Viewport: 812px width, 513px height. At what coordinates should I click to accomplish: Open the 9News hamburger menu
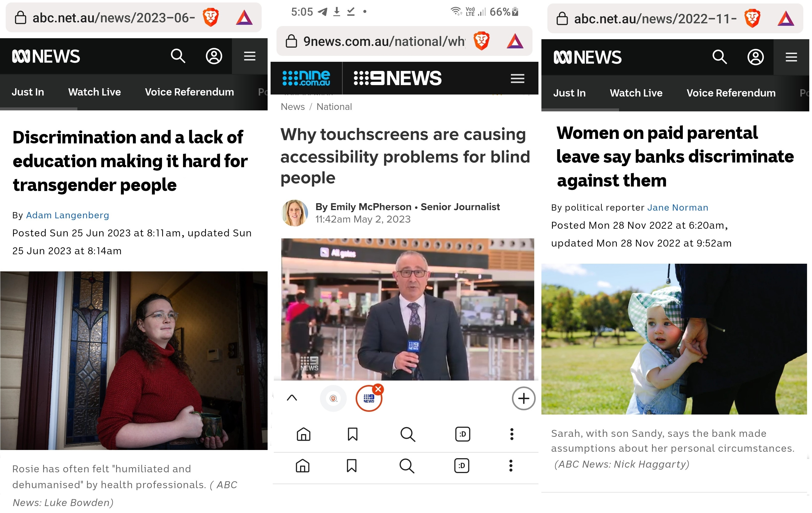[517, 78]
